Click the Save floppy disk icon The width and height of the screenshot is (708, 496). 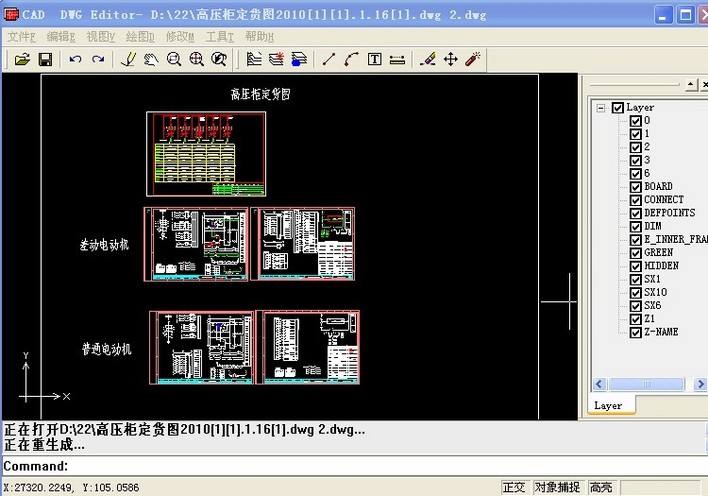(x=45, y=59)
